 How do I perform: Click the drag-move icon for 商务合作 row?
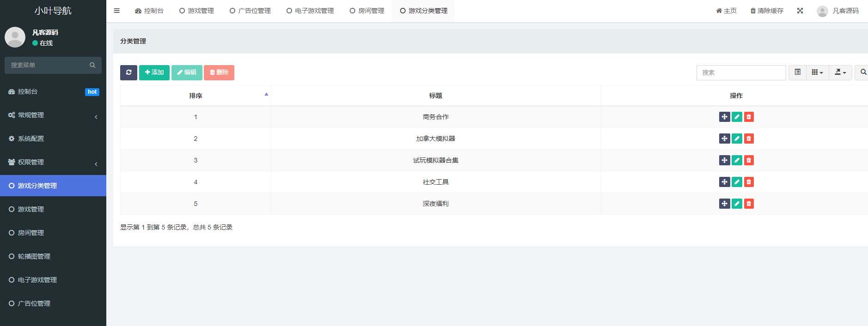pos(724,117)
